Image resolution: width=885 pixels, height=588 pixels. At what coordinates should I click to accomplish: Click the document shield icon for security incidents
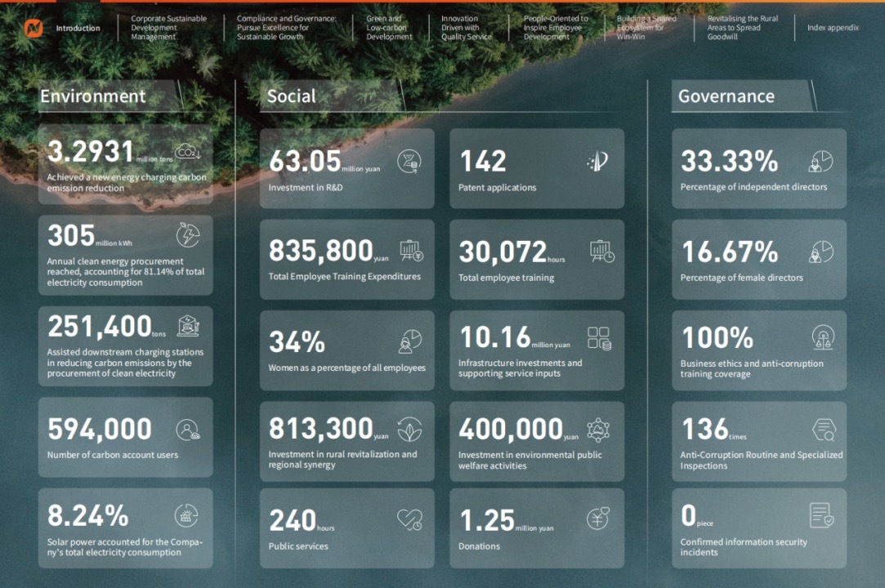821,515
